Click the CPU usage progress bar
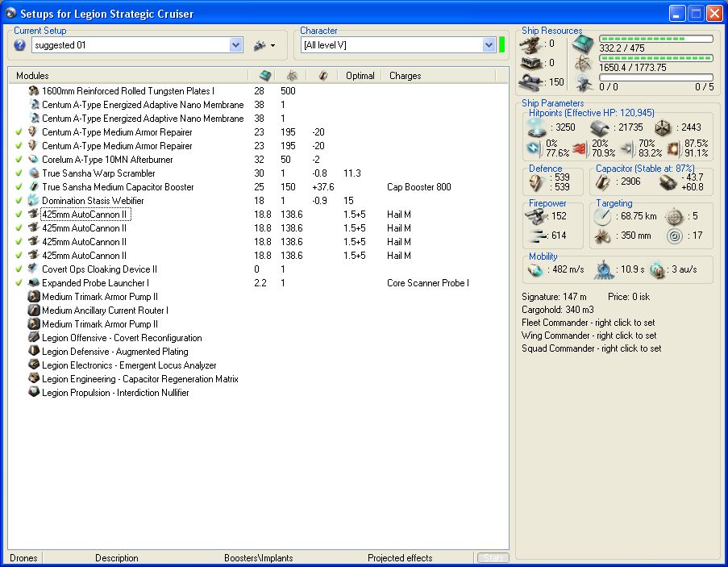 tap(656, 39)
